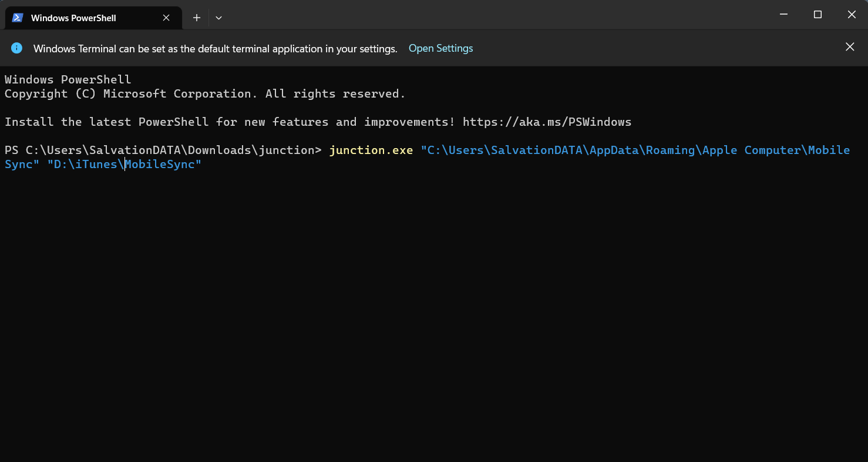This screenshot has width=868, height=462.
Task: Close the terminal window
Action: click(x=852, y=15)
